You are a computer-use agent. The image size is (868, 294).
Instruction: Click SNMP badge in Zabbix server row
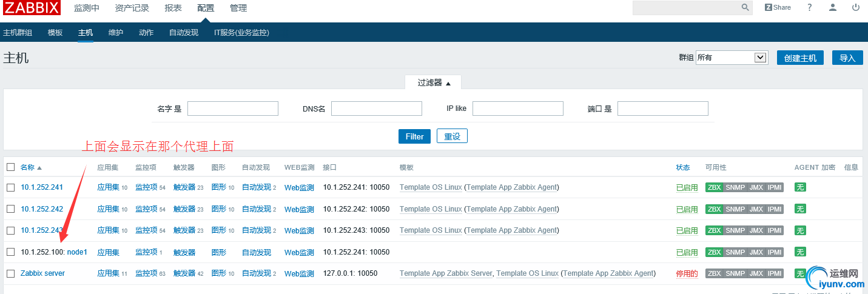click(735, 273)
